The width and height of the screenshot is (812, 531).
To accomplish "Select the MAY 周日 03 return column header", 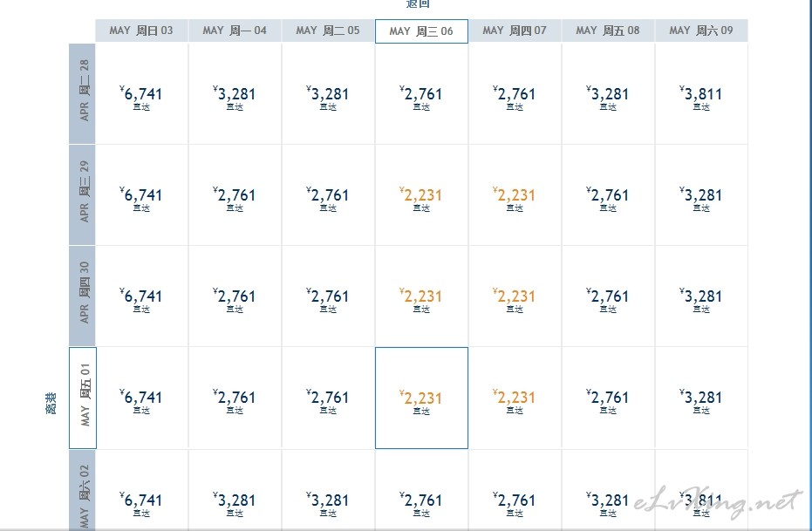I will point(141,31).
